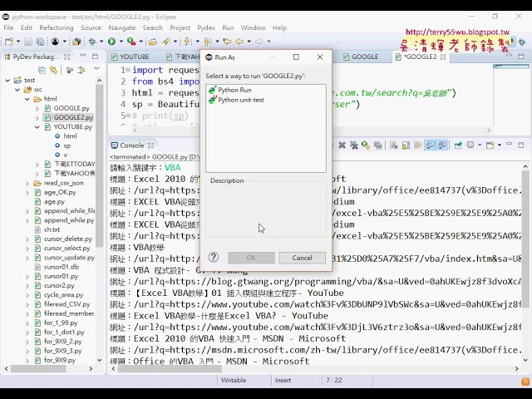Click the help question mark in Run As dialog

214,257
